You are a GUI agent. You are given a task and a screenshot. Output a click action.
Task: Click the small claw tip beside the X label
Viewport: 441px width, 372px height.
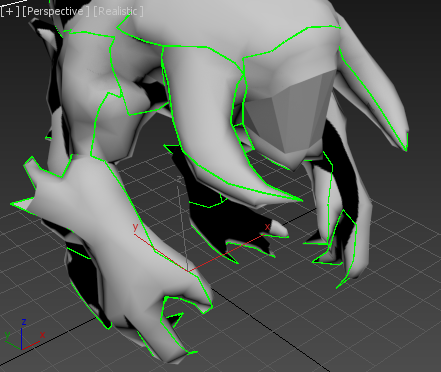coord(279,229)
